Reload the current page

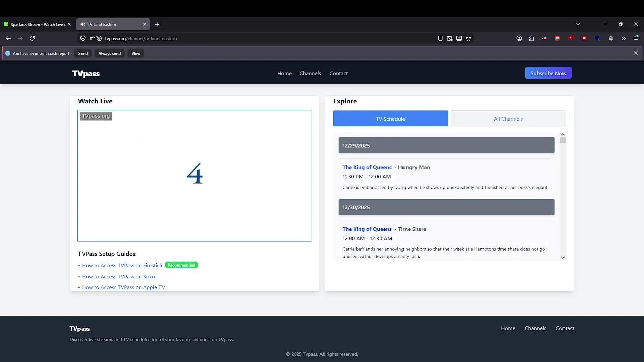[32, 38]
